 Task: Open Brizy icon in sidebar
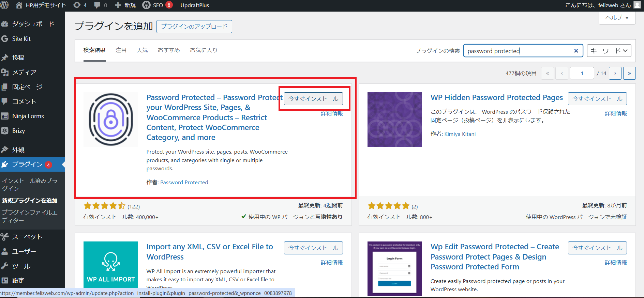[x=5, y=131]
